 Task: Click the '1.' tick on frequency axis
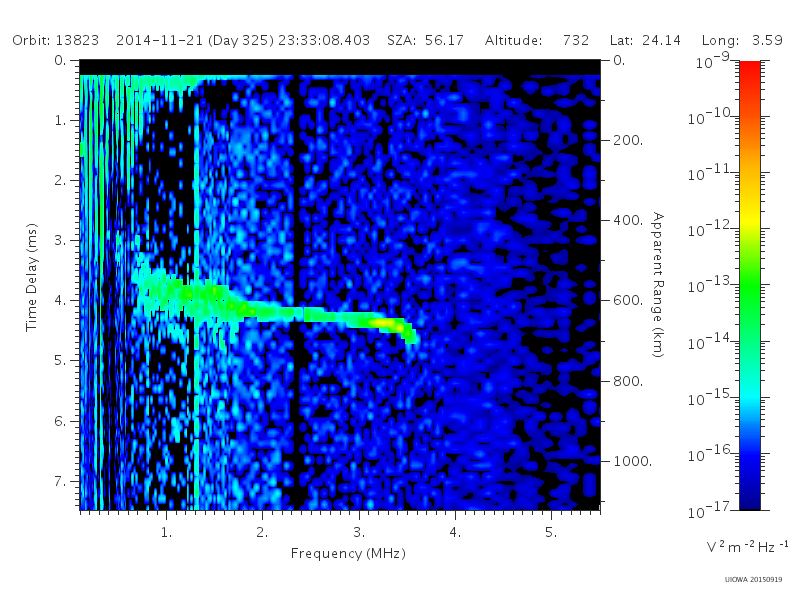pos(166,532)
